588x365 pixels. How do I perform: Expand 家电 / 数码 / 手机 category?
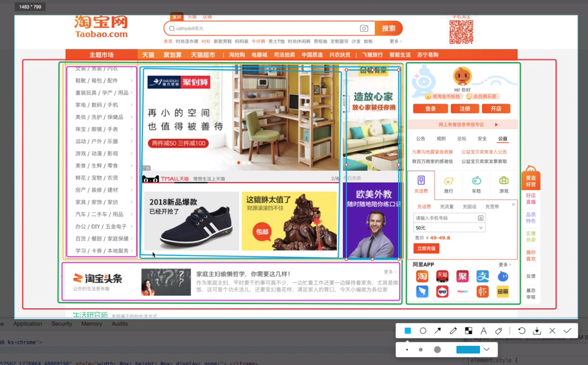pyautogui.click(x=104, y=105)
